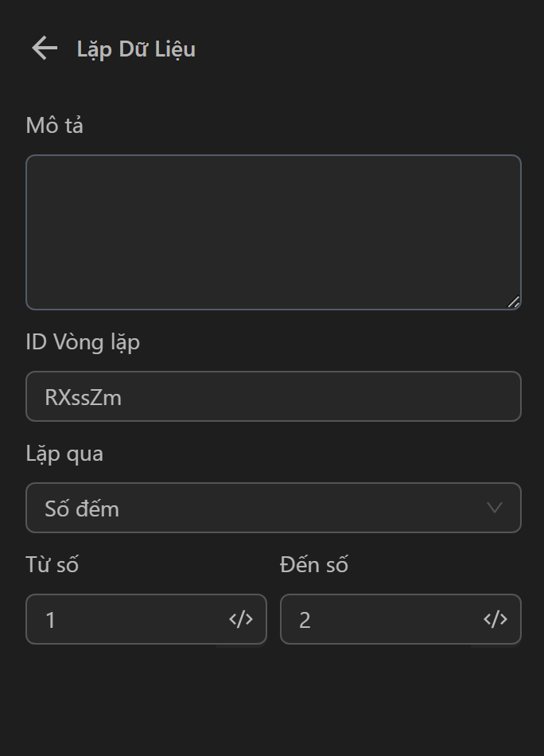Focus the Mô tả description text area

(273, 232)
